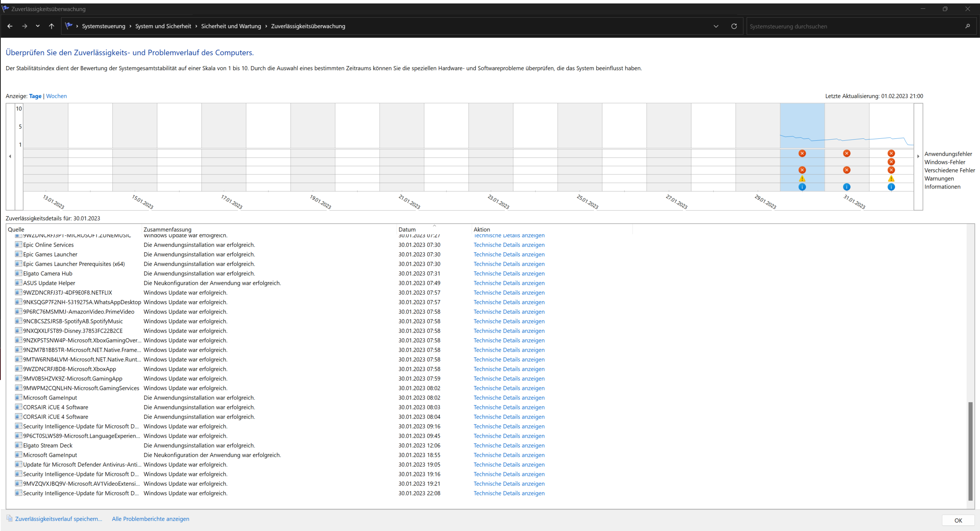
Task: Show technical details for Elgato Stream Deck
Action: coord(509,445)
